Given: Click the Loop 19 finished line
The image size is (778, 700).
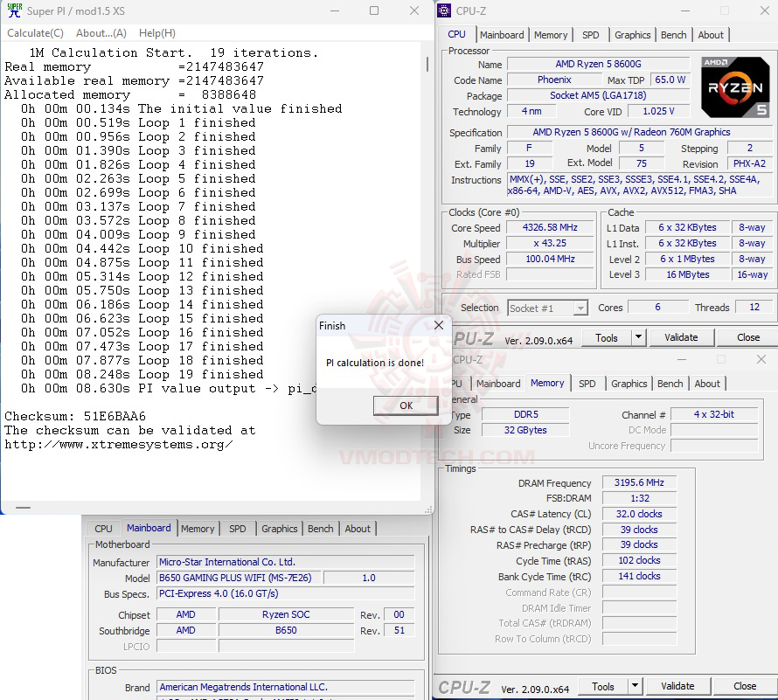Looking at the screenshot, I should [142, 375].
